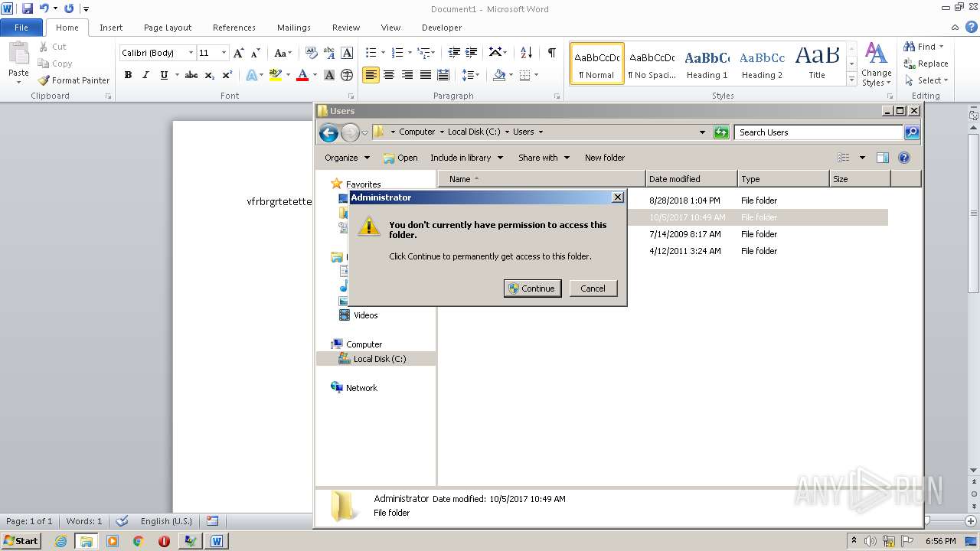Switch to the Developer tab
Image resolution: width=980 pixels, height=551 pixels.
click(442, 28)
